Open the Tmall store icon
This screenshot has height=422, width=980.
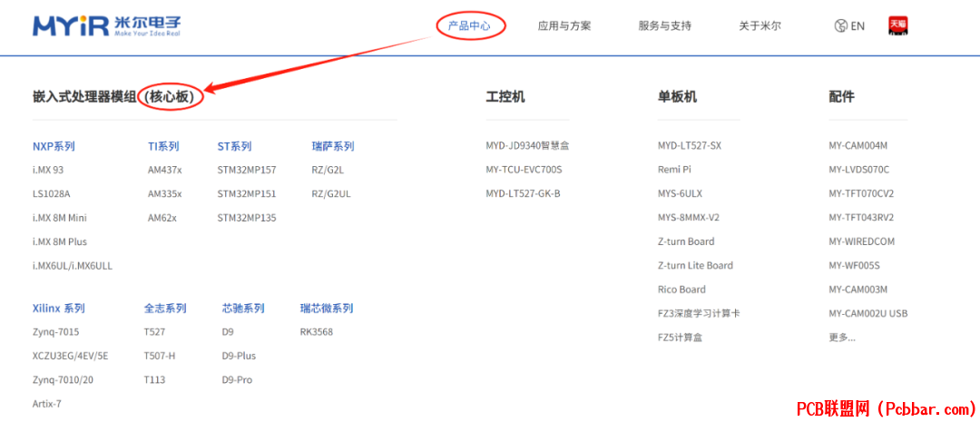[898, 25]
